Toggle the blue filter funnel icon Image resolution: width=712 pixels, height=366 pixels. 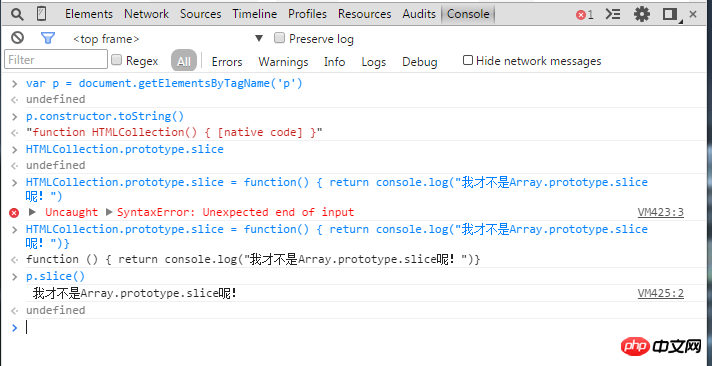48,38
